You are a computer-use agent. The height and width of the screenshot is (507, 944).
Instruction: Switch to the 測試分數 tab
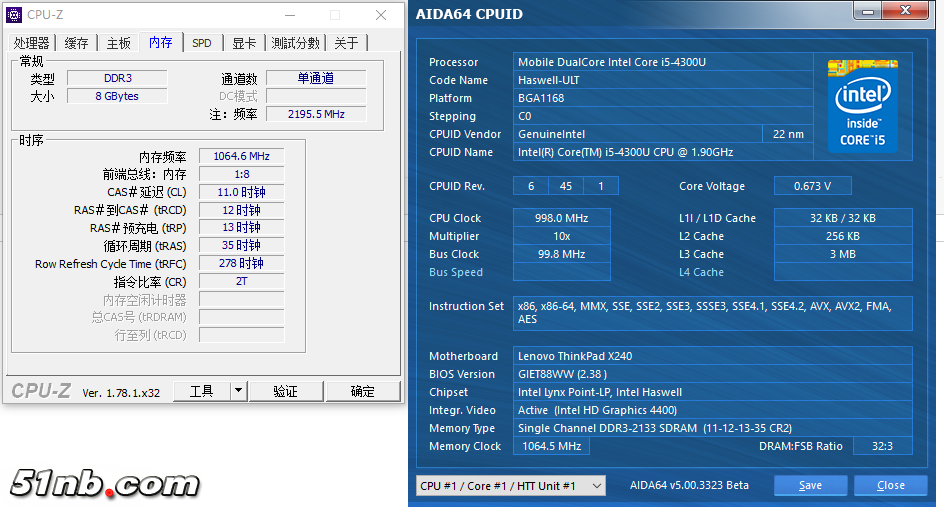(296, 43)
